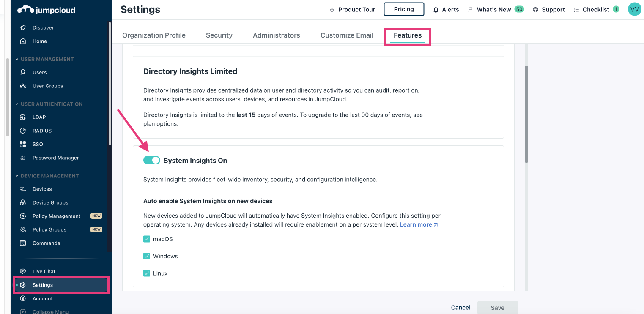Screen dimensions: 644x314
Task: Click the System Insights On label
Action: [x=195, y=161]
